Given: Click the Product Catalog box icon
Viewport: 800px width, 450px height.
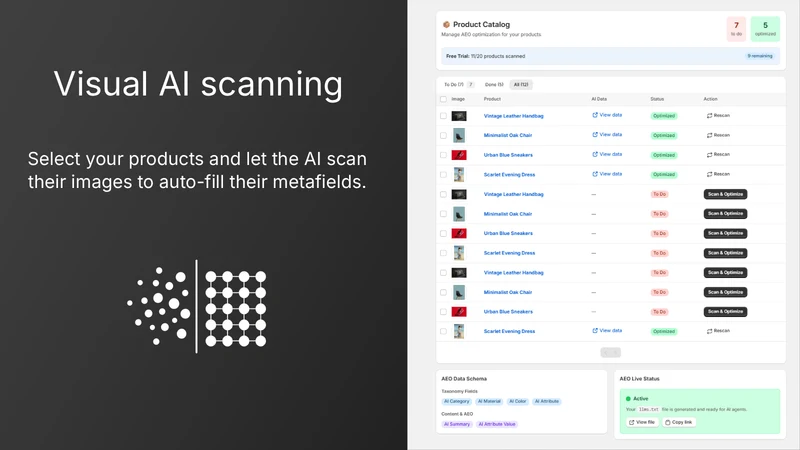Looking at the screenshot, I should [446, 24].
